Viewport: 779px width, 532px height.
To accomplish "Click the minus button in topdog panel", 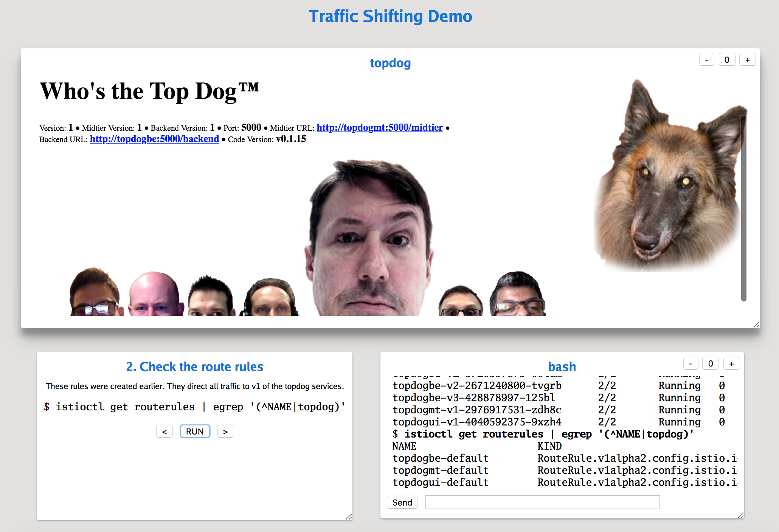I will click(x=706, y=60).
